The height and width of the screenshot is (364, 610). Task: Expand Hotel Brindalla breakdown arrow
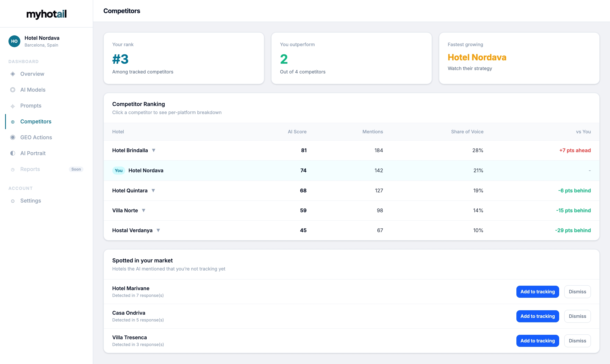pos(153,150)
